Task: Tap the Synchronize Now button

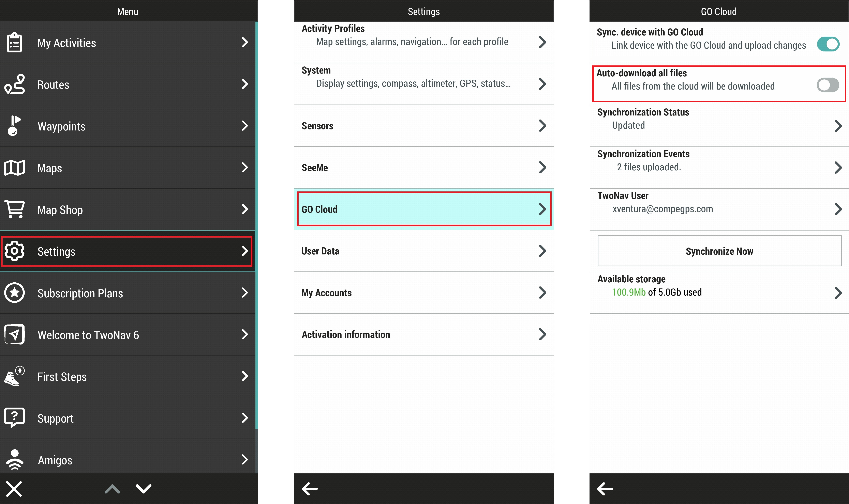Action: tap(719, 251)
